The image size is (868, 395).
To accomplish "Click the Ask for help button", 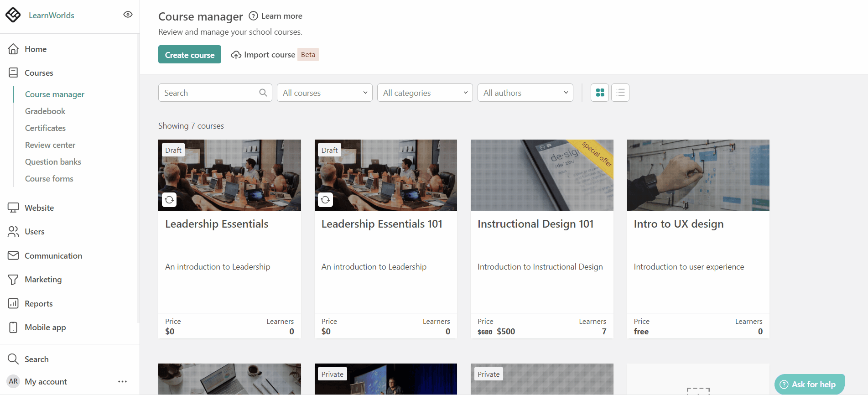I will 810,384.
